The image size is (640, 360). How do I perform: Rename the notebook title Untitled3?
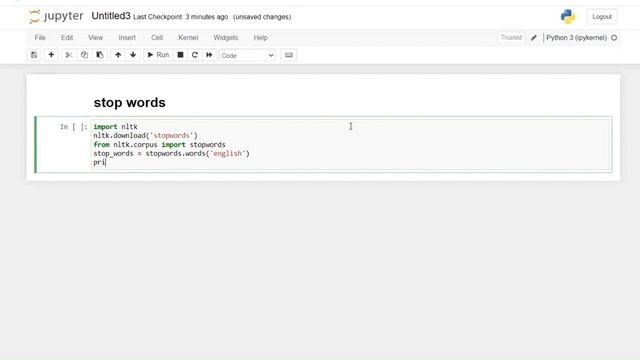[x=111, y=16]
